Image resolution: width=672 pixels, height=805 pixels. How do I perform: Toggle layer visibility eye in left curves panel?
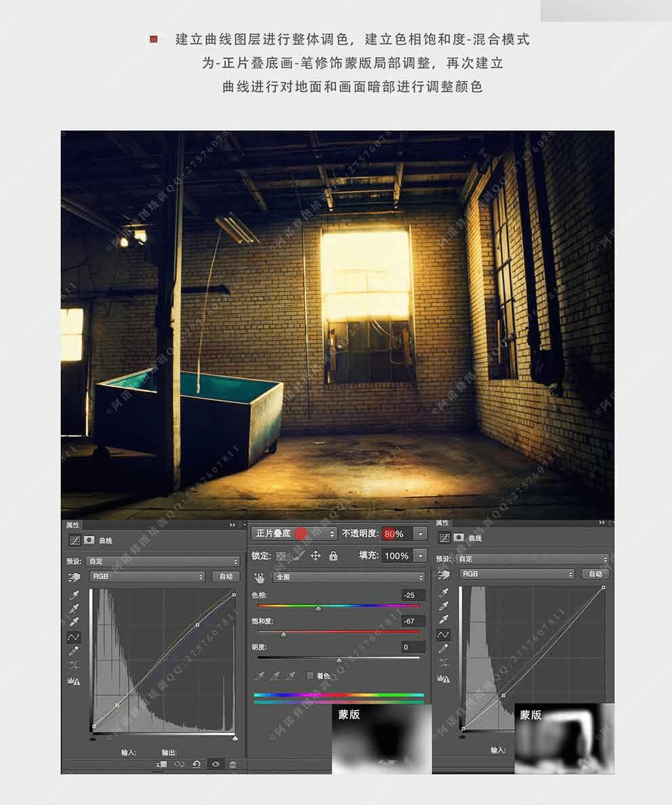coord(215,764)
